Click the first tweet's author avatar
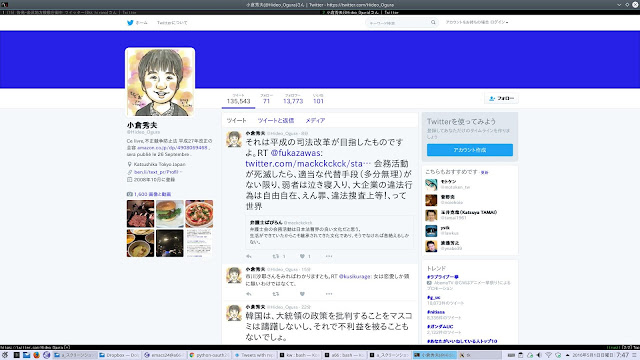The height and width of the screenshot is (360, 640). [x=234, y=139]
